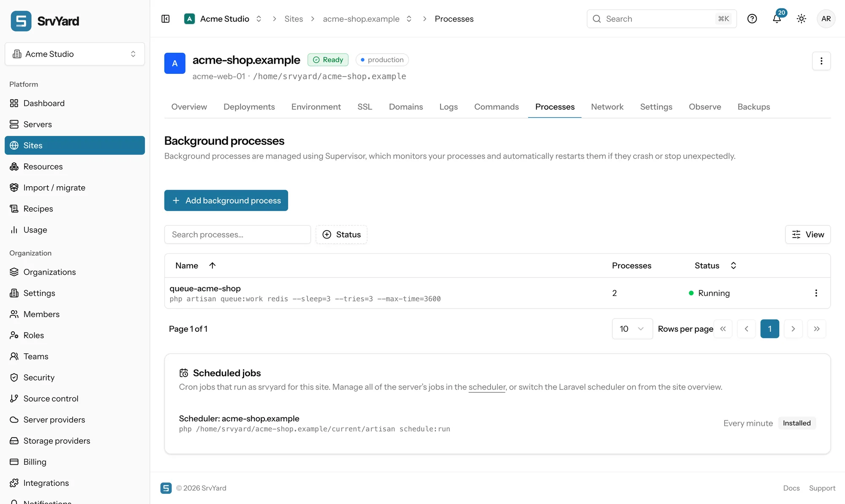Open notifications bell with 20 badge
845x504 pixels.
(x=777, y=19)
